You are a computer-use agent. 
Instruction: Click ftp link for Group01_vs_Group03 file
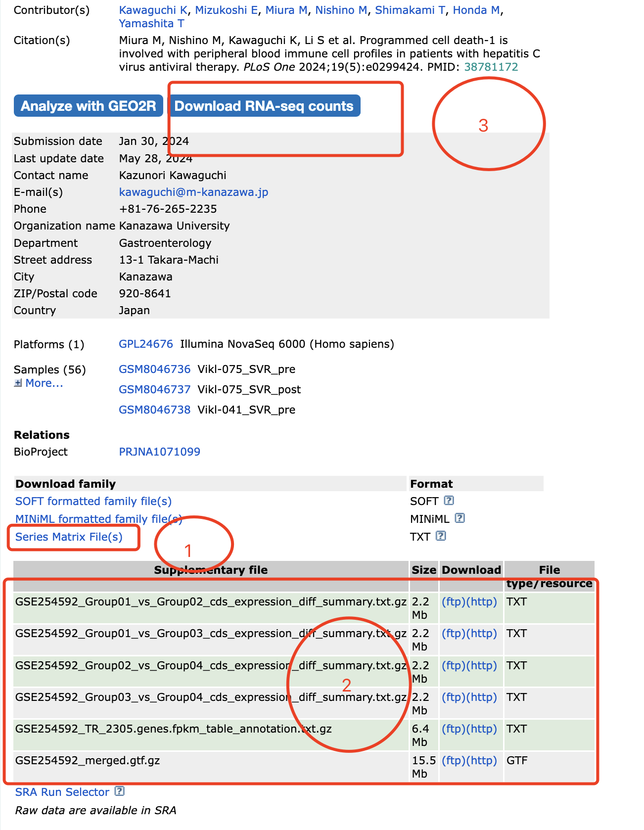click(x=454, y=633)
